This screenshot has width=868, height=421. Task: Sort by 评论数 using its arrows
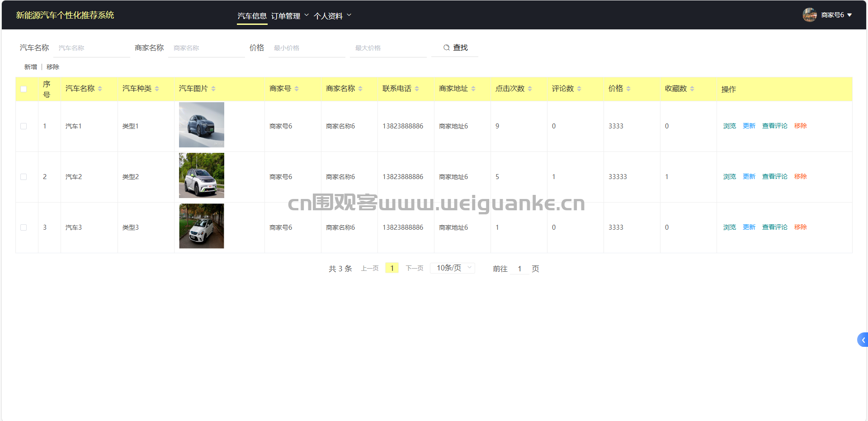[579, 89]
